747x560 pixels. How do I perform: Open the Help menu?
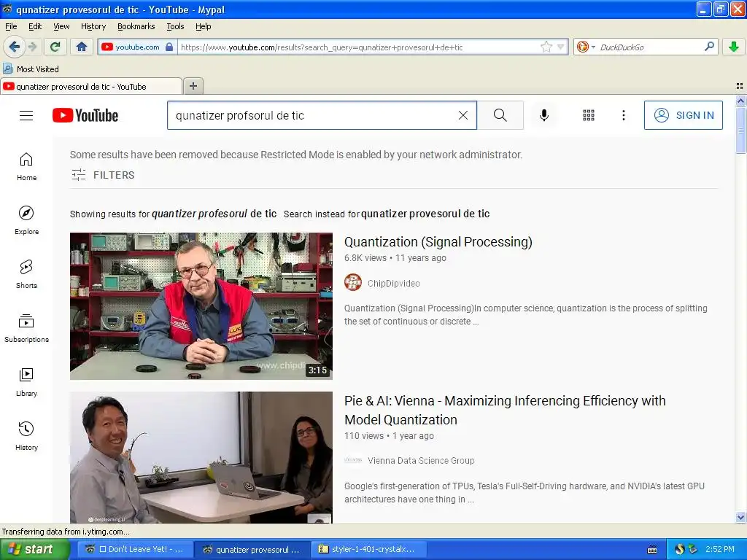[x=203, y=26]
